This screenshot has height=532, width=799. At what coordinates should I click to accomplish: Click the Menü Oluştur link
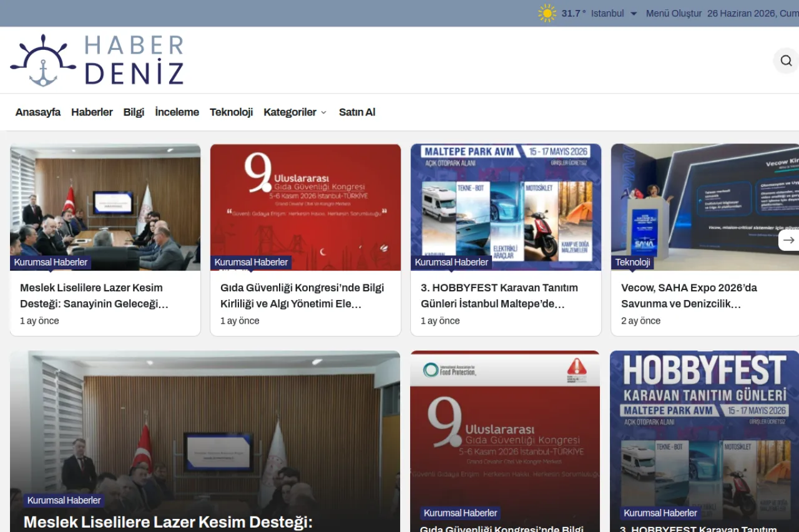point(674,13)
